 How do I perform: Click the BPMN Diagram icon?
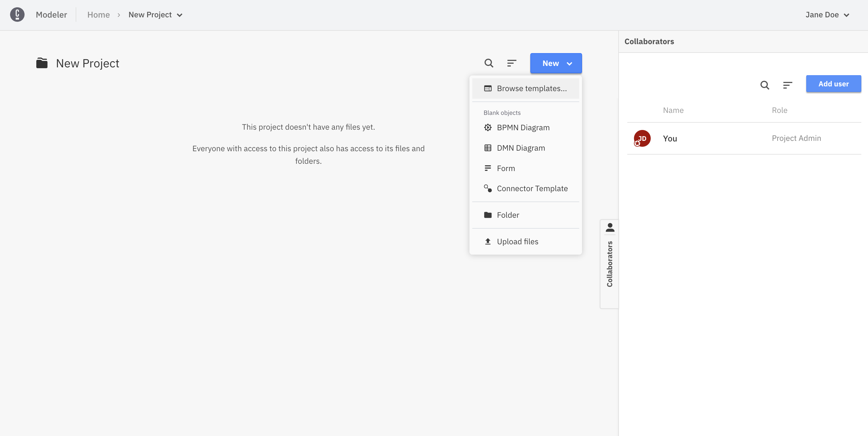488,127
